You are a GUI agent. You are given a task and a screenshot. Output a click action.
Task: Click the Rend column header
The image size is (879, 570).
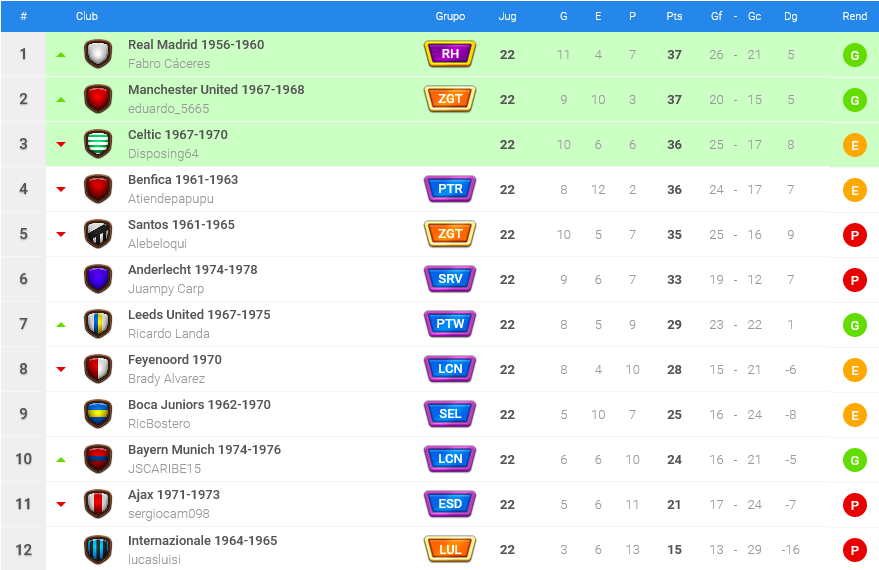(854, 16)
